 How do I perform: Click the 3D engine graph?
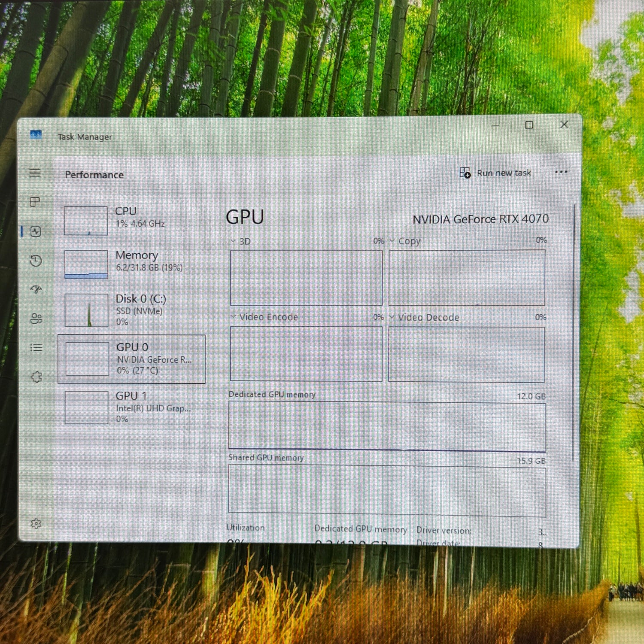click(x=306, y=278)
